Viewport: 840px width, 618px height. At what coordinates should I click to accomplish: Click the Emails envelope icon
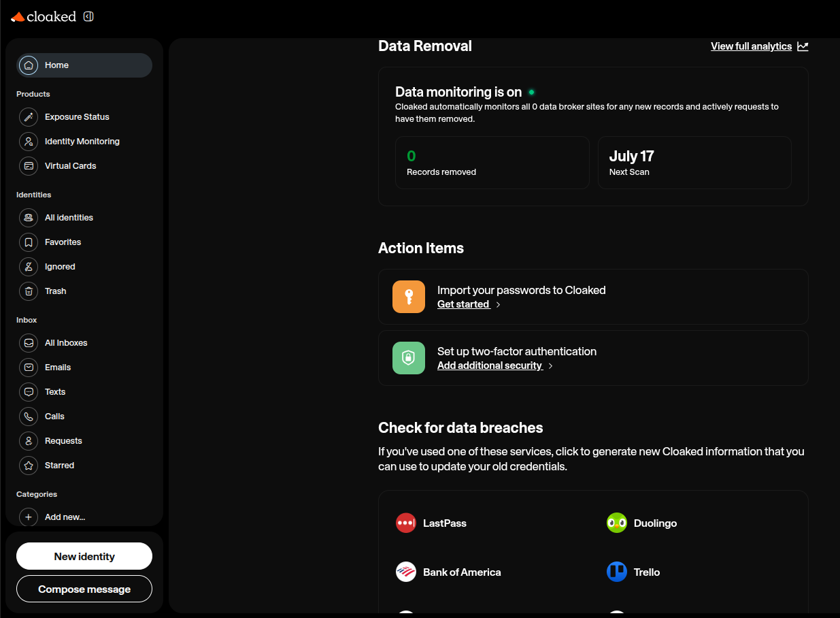click(x=29, y=368)
